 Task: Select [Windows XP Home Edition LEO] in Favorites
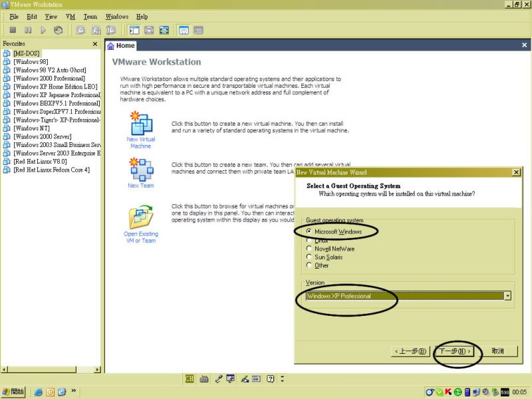click(x=56, y=86)
